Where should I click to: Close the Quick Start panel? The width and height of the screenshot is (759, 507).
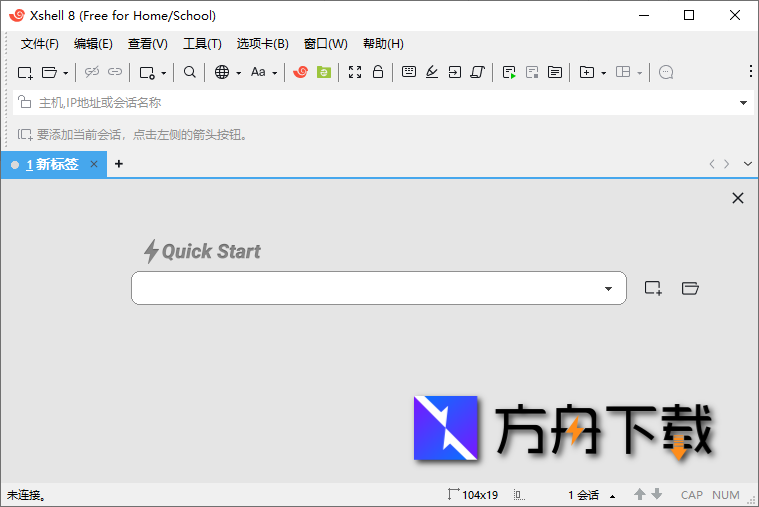click(x=738, y=198)
